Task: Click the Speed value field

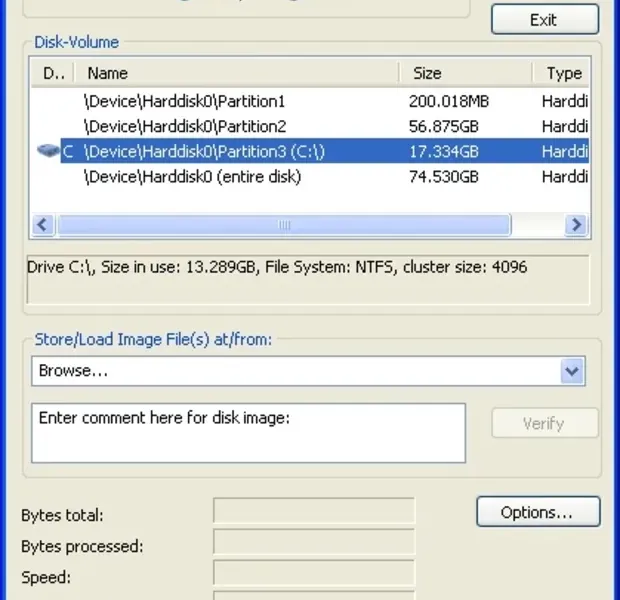Action: point(314,572)
